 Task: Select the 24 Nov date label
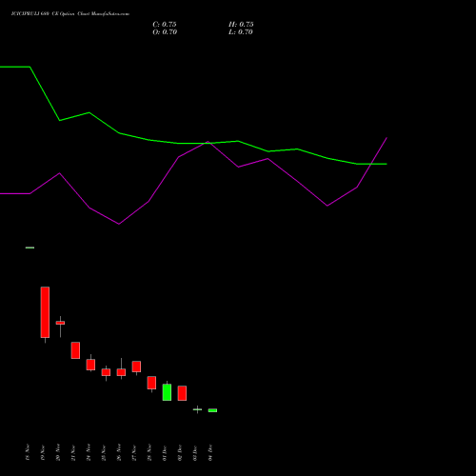(x=89, y=452)
